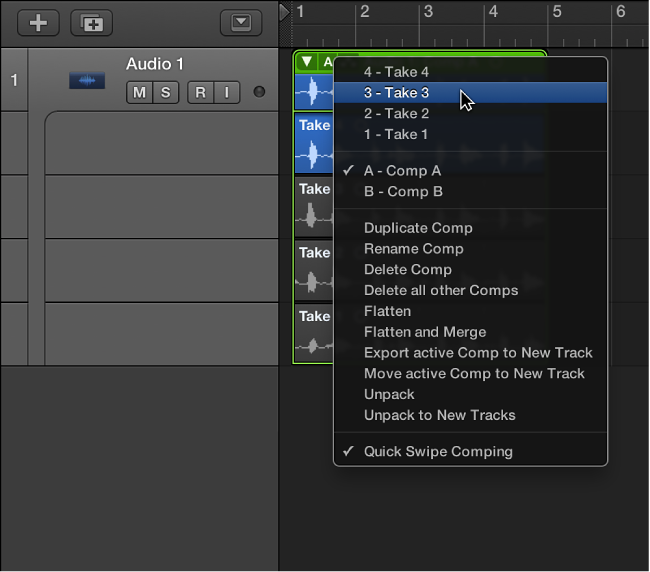
Task: Click the Audio 1 waveform track icon
Action: [87, 80]
